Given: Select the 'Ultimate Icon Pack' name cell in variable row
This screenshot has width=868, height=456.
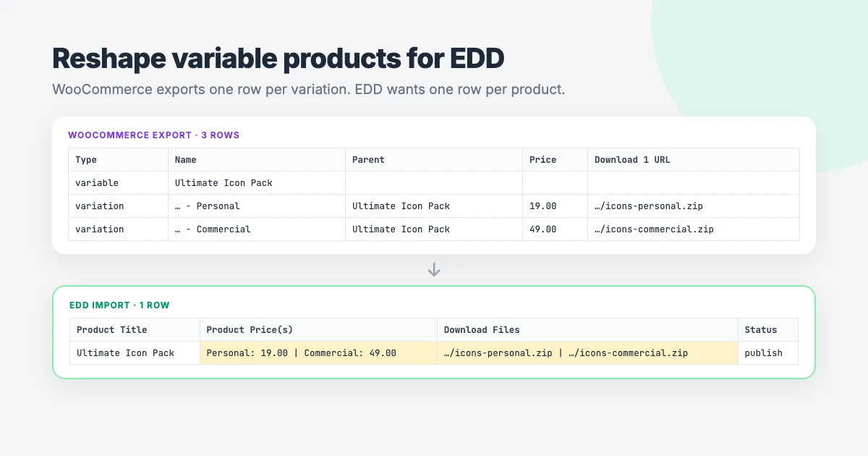Looking at the screenshot, I should click(x=257, y=183).
